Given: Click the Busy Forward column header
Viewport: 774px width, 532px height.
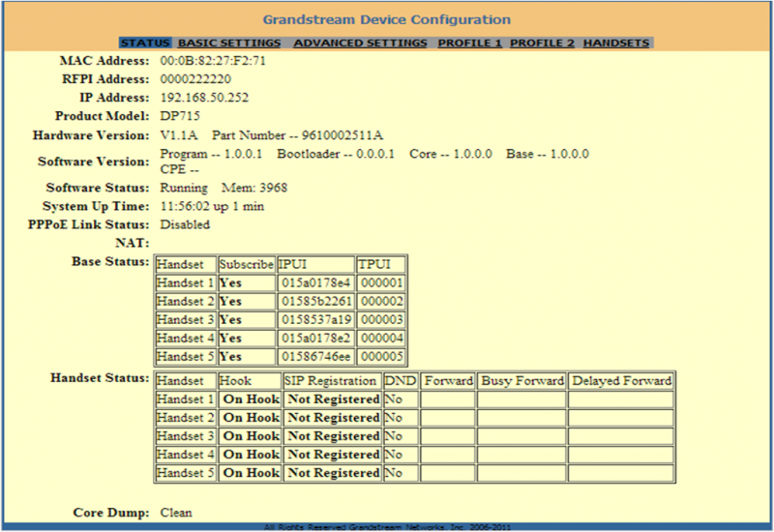Looking at the screenshot, I should tap(521, 381).
